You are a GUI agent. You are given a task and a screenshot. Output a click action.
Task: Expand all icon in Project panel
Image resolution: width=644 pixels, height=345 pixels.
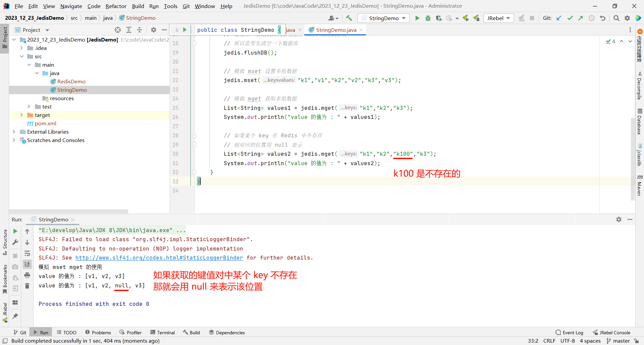pos(129,30)
